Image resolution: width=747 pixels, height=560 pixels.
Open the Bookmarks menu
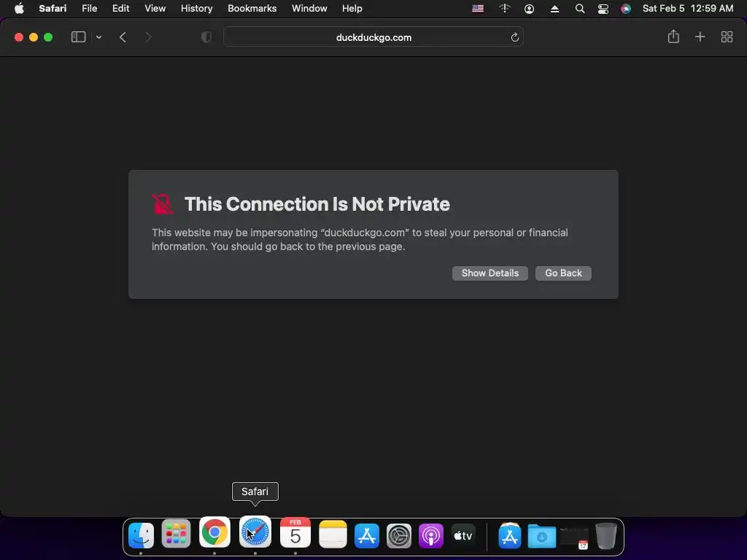click(252, 9)
